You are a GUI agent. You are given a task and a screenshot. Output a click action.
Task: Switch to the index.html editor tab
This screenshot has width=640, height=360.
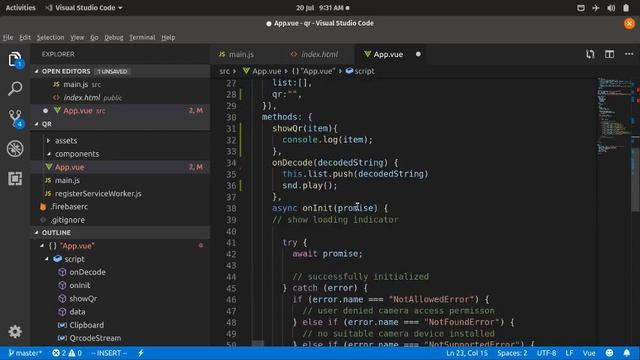tap(319, 54)
